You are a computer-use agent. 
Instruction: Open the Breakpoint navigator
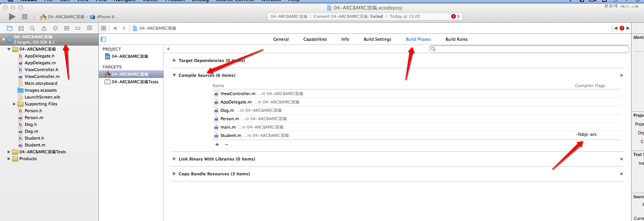click(x=78, y=28)
